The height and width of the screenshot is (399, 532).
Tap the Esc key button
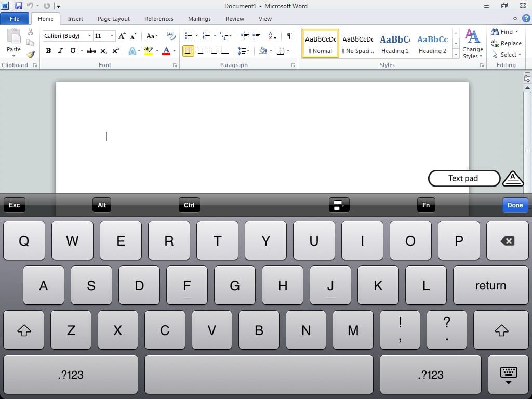pos(14,205)
